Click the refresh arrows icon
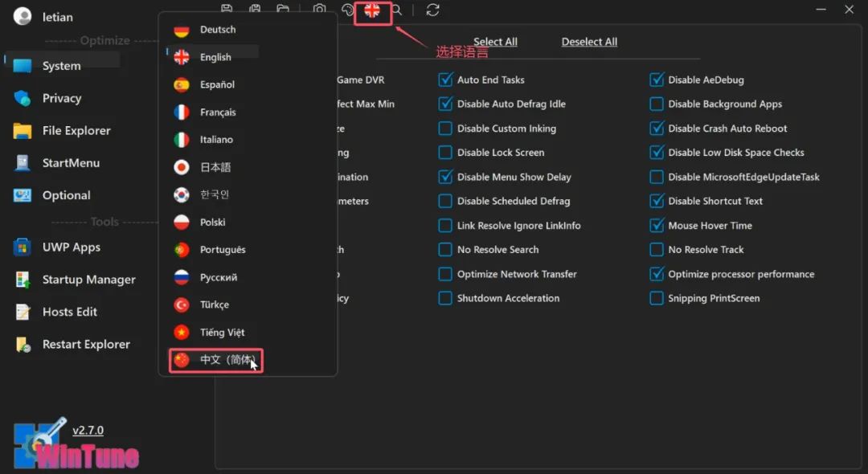This screenshot has width=868, height=474. click(x=433, y=10)
